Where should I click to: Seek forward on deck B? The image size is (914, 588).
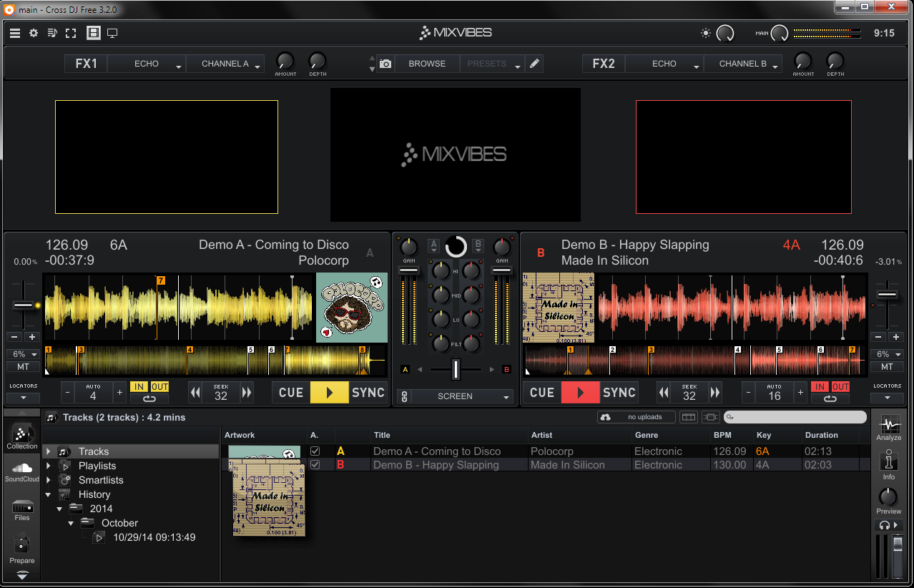(x=714, y=392)
